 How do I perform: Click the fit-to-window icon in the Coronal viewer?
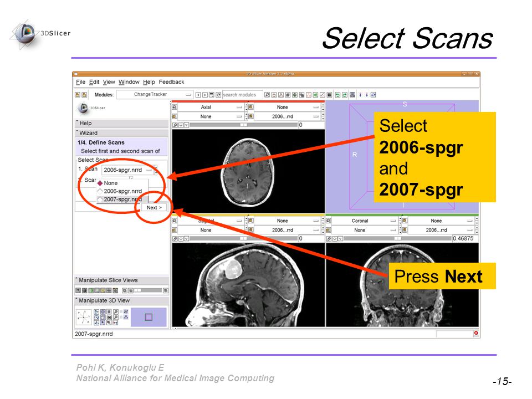coord(329,221)
